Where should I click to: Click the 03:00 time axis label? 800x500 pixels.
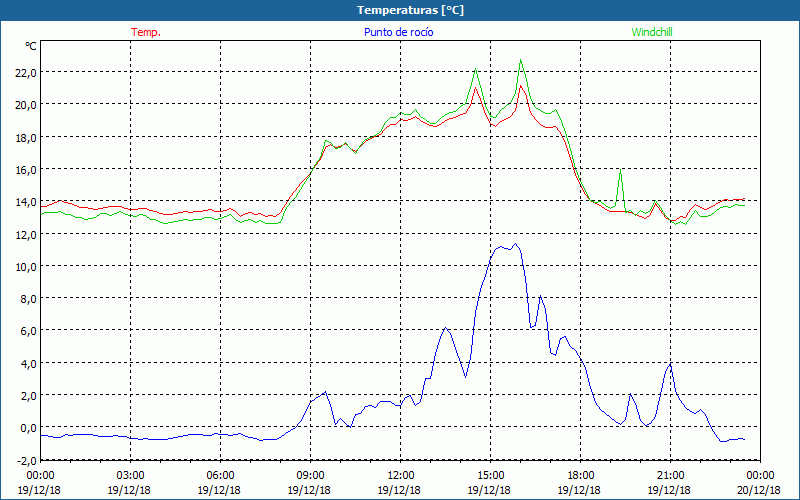click(x=131, y=476)
